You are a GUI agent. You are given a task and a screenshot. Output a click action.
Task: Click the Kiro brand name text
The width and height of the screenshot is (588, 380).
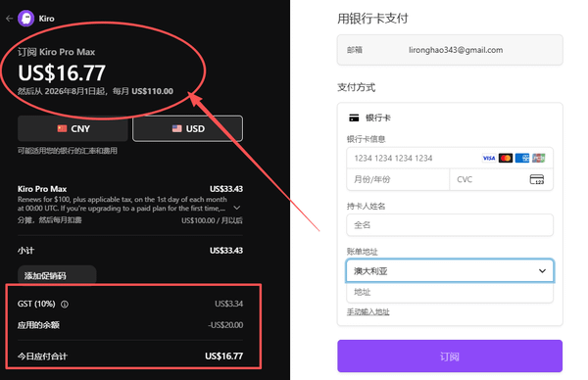(46, 19)
